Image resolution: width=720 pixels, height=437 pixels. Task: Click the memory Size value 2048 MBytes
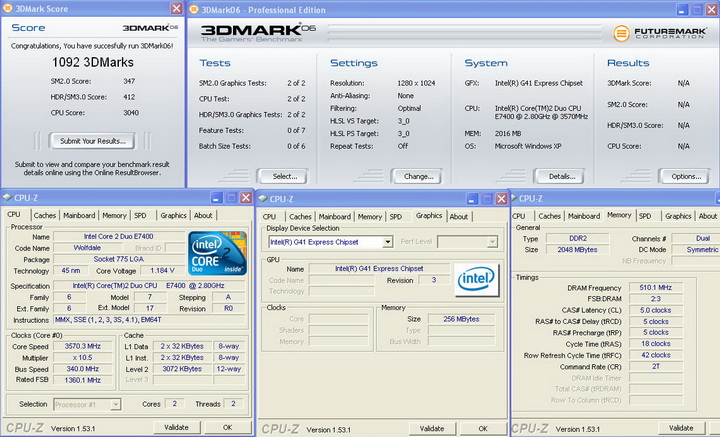578,250
